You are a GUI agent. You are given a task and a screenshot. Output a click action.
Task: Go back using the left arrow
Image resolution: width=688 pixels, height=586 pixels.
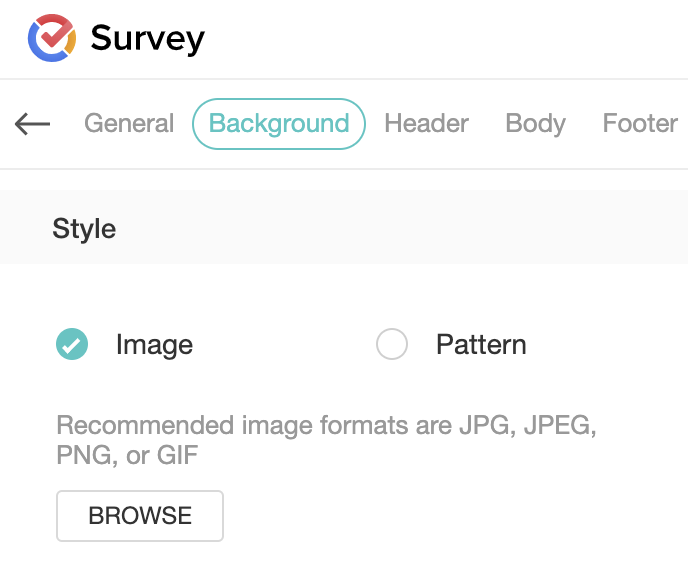tap(33, 124)
